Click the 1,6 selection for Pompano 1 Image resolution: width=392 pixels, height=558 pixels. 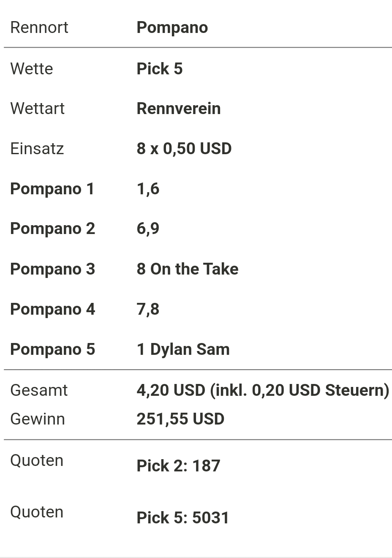pyautogui.click(x=148, y=189)
